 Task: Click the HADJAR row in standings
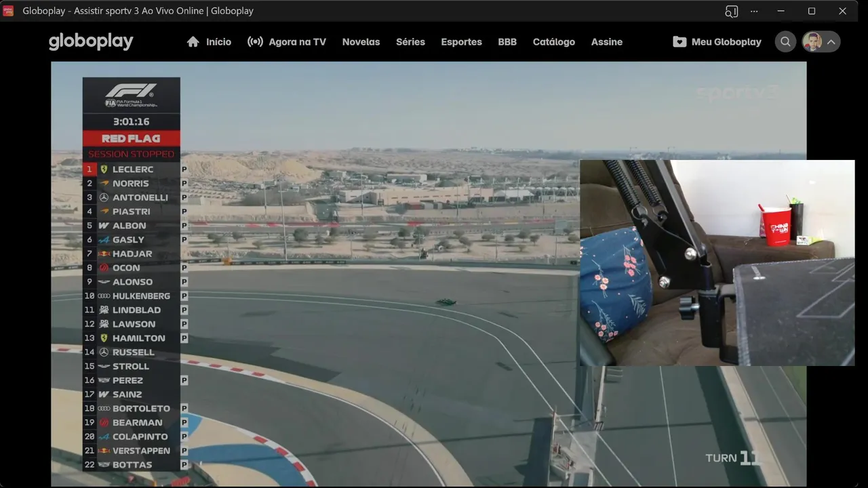[x=132, y=253]
